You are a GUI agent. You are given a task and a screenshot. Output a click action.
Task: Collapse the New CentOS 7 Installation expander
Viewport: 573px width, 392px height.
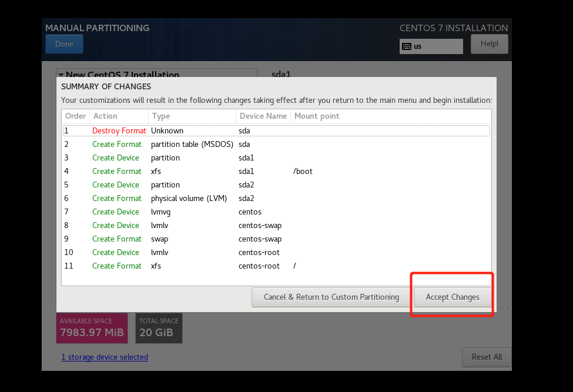(x=61, y=75)
